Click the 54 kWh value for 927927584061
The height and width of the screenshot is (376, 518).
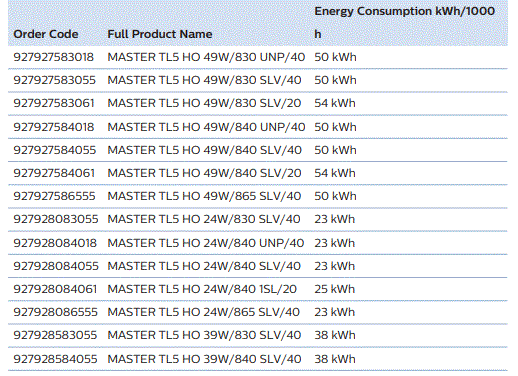pos(335,173)
